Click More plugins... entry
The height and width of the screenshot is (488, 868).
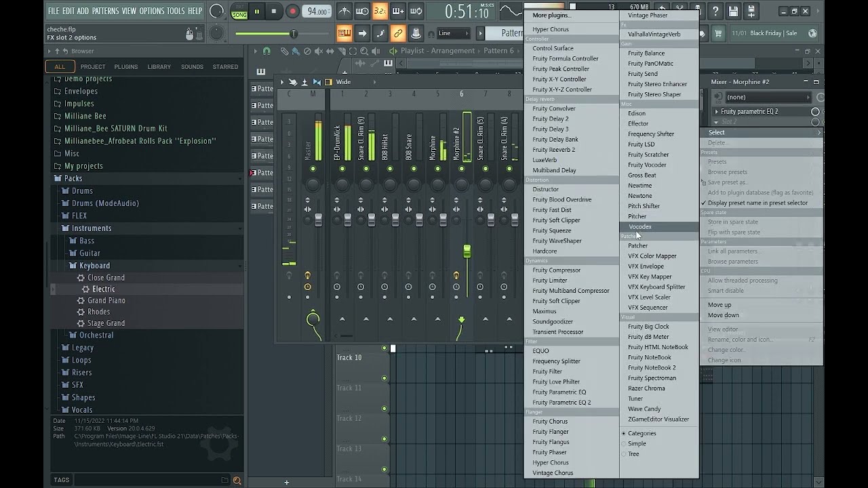[552, 15]
